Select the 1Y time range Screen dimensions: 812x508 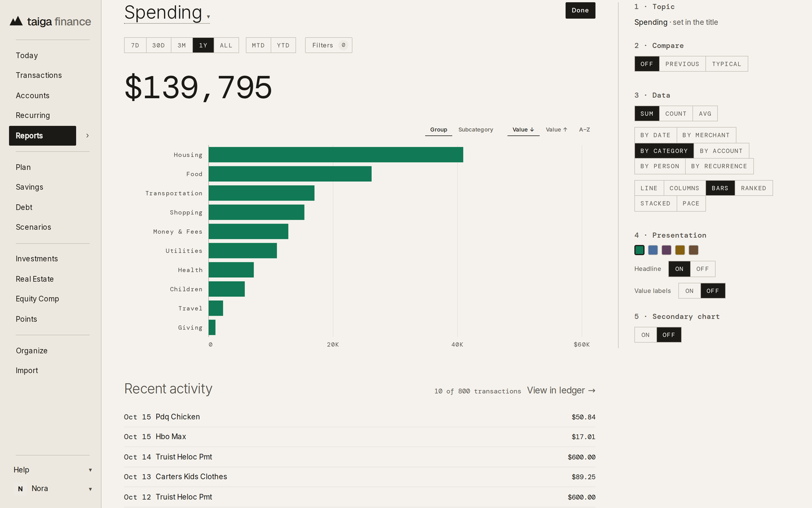(203, 45)
